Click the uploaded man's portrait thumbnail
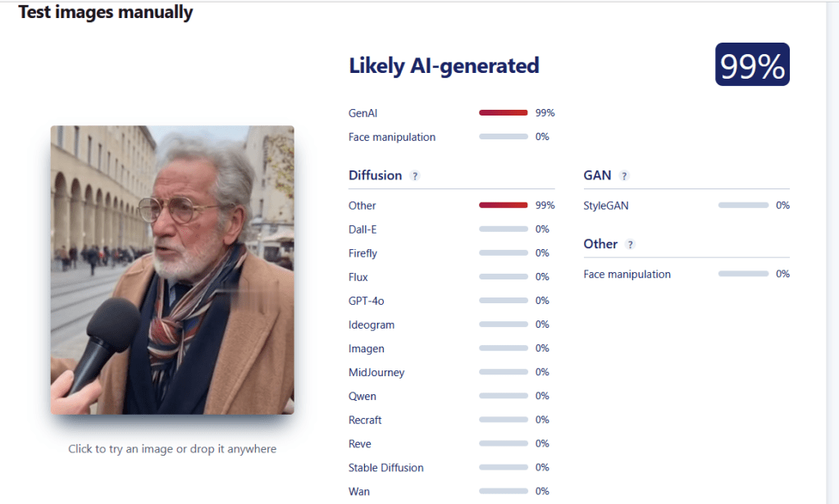839x504 pixels. tap(171, 269)
